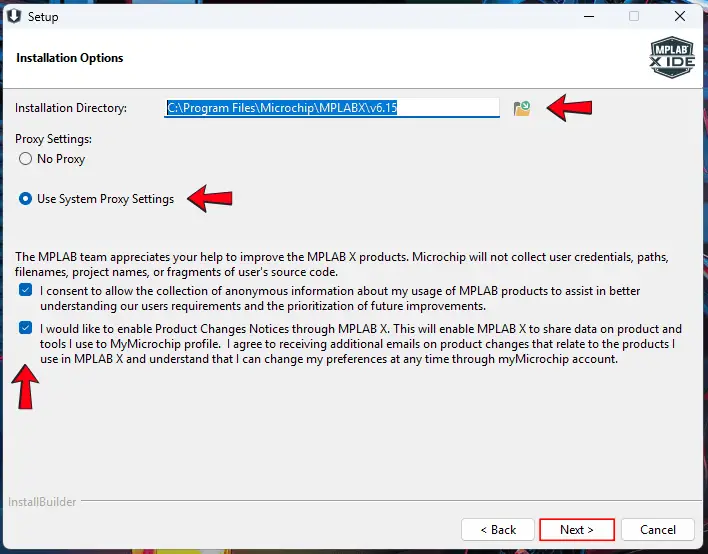Choose Use System Proxy Settings radio button
Image resolution: width=708 pixels, height=554 pixels.
(26, 199)
